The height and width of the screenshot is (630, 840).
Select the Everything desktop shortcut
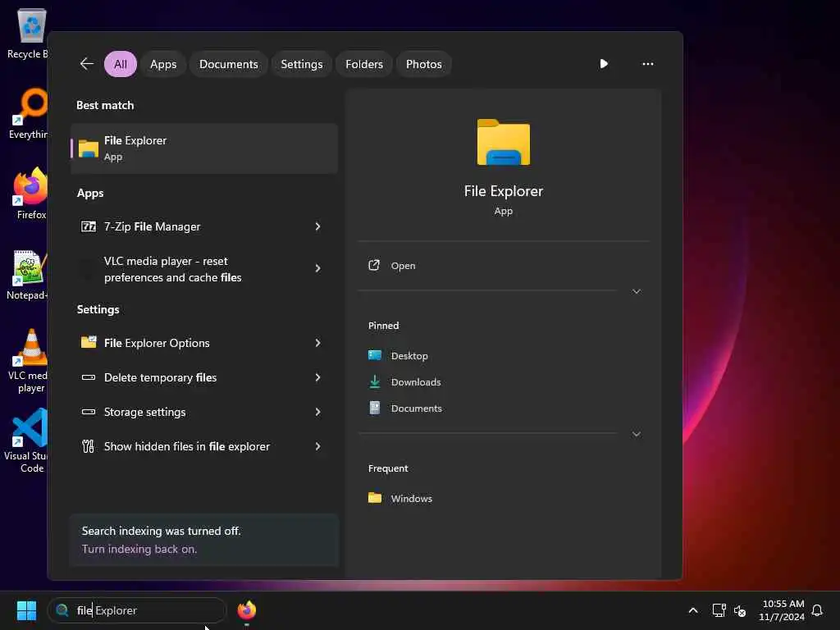tap(28, 113)
